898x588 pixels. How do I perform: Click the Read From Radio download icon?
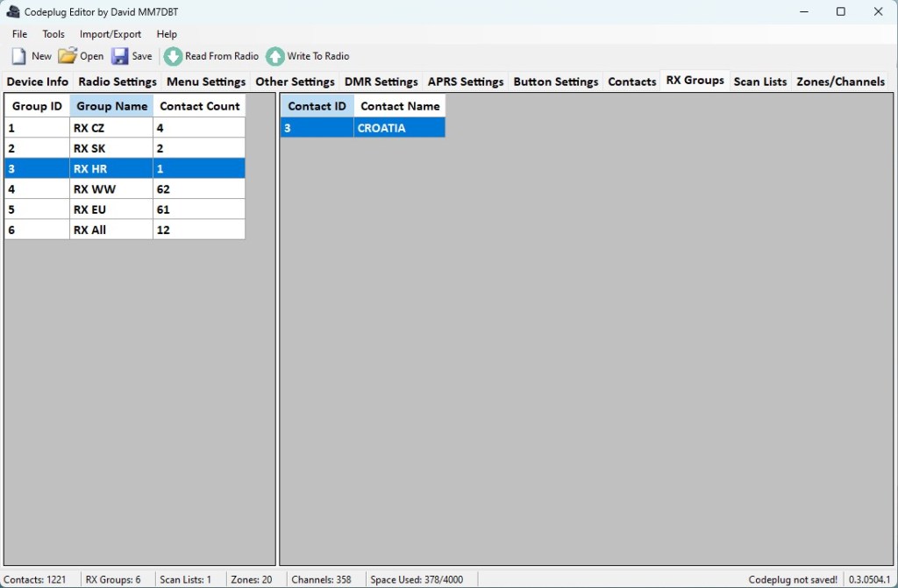coord(174,56)
